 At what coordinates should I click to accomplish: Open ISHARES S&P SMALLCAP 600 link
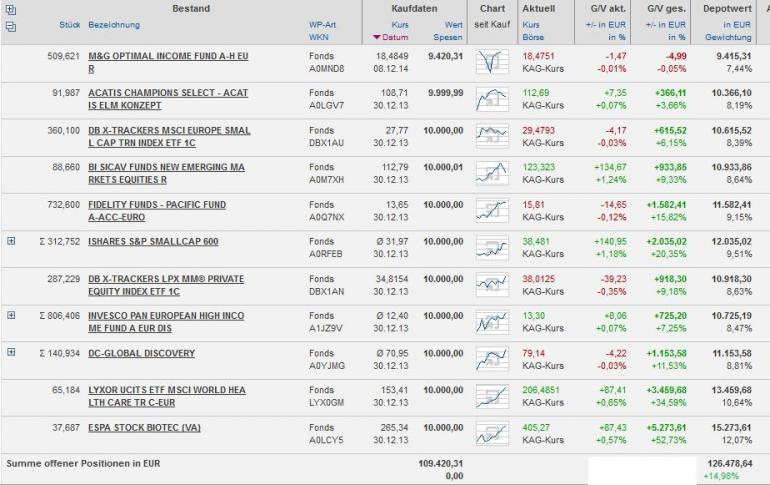(153, 242)
